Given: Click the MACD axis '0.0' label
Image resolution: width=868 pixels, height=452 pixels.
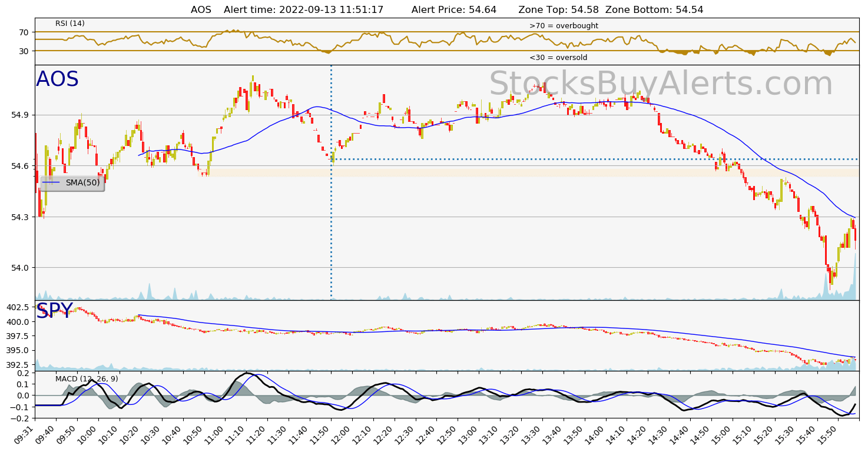Looking at the screenshot, I should click(x=23, y=395).
